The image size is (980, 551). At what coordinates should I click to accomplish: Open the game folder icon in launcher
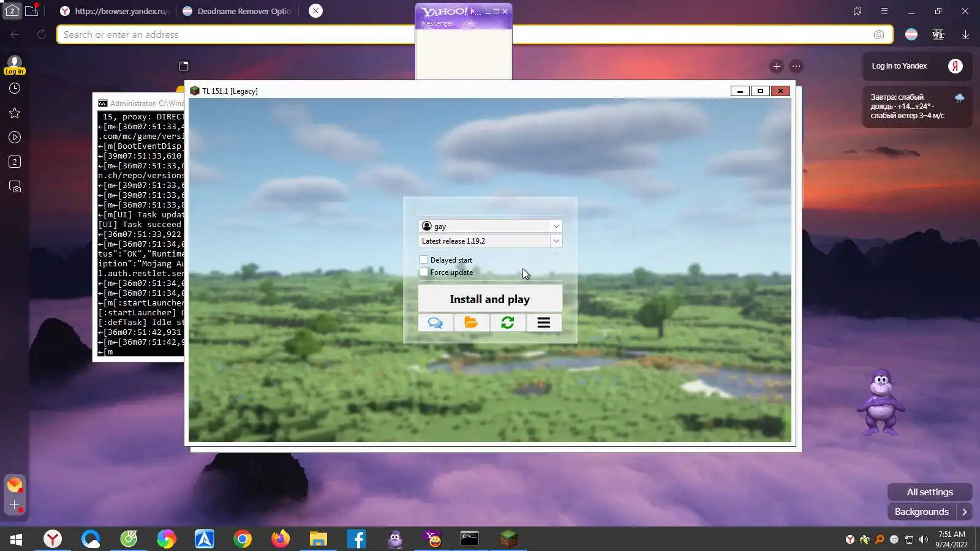pos(471,323)
